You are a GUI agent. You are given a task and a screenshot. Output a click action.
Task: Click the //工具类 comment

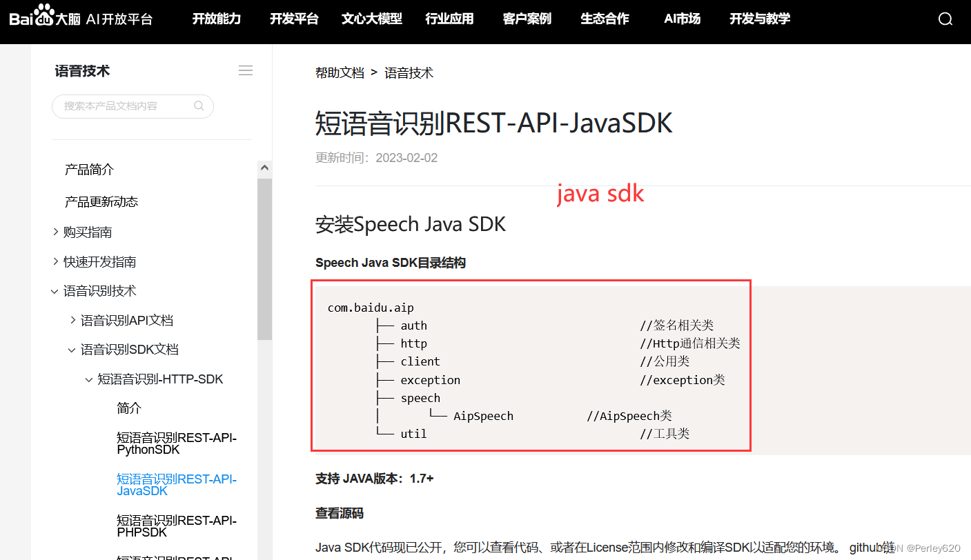click(x=665, y=434)
